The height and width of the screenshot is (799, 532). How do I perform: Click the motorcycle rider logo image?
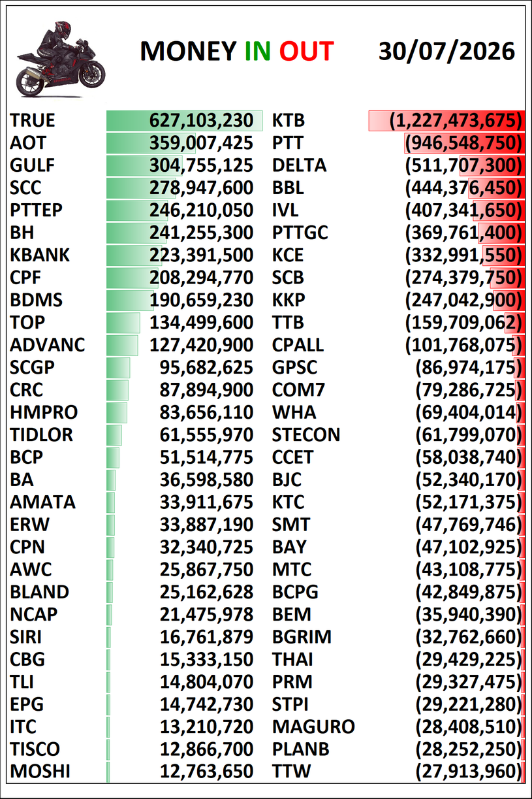60,59
